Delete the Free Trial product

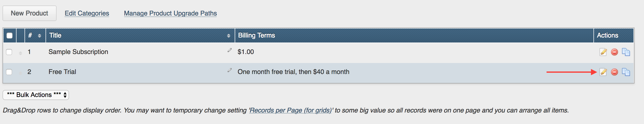(614, 72)
